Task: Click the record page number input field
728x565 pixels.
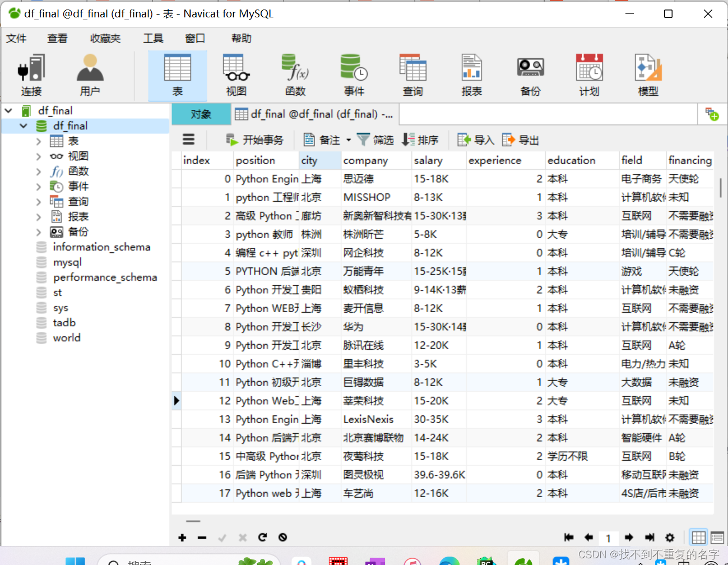Action: [x=608, y=537]
